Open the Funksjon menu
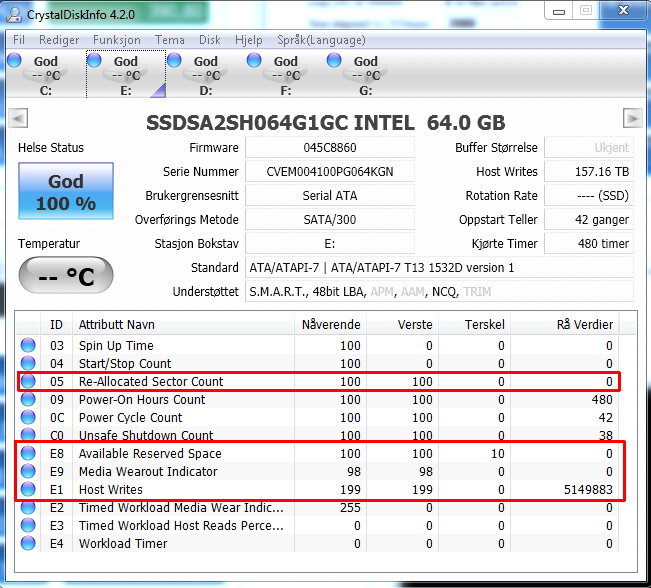The width and height of the screenshot is (651, 588). coord(117,40)
